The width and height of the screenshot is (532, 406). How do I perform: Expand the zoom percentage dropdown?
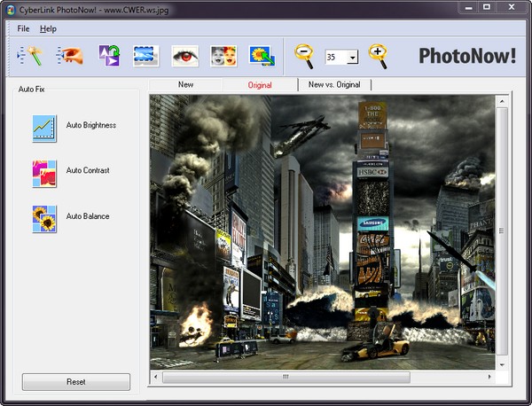[x=353, y=58]
